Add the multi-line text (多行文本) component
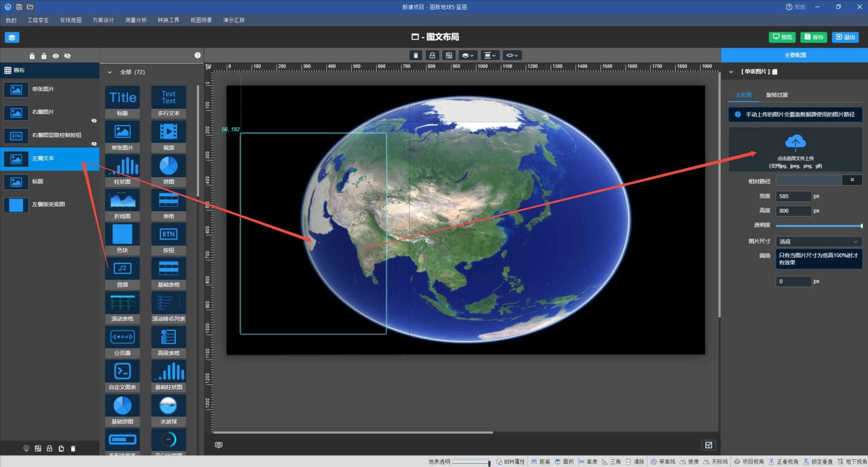The width and height of the screenshot is (868, 467). [x=169, y=102]
